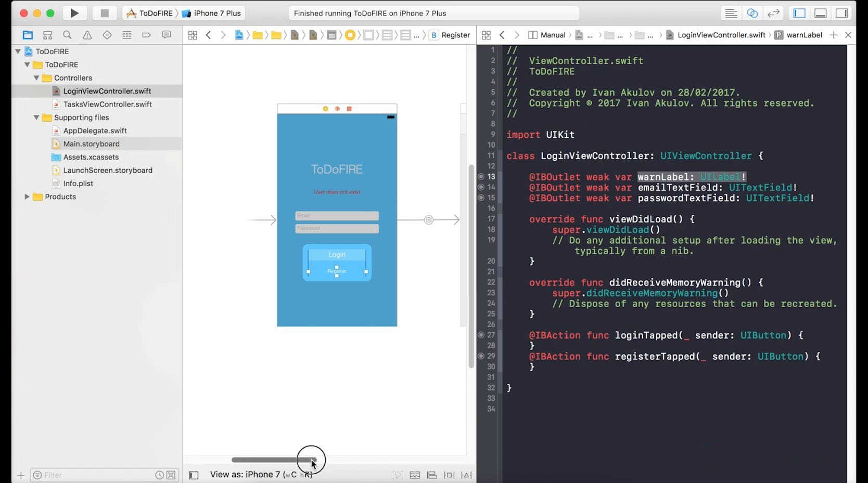The width and height of the screenshot is (868, 483).
Task: Collapse the ToDoFIRE project root
Action: point(18,51)
